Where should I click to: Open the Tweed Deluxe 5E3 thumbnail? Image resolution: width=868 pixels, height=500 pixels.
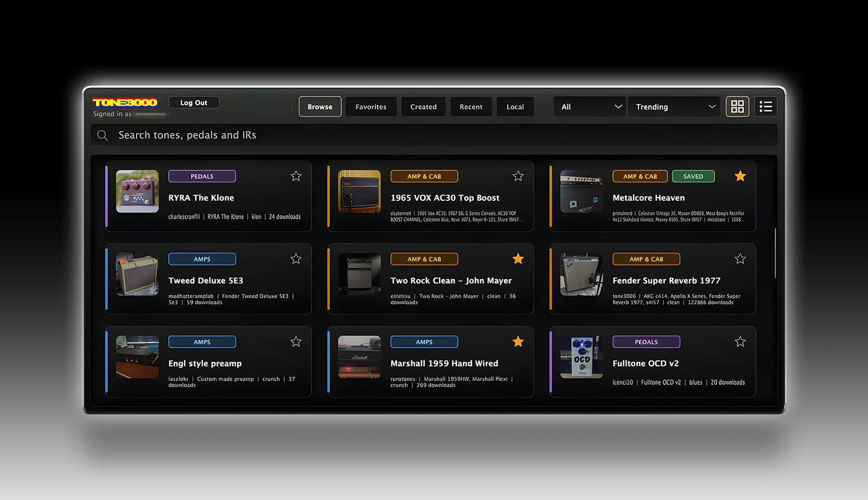(137, 274)
